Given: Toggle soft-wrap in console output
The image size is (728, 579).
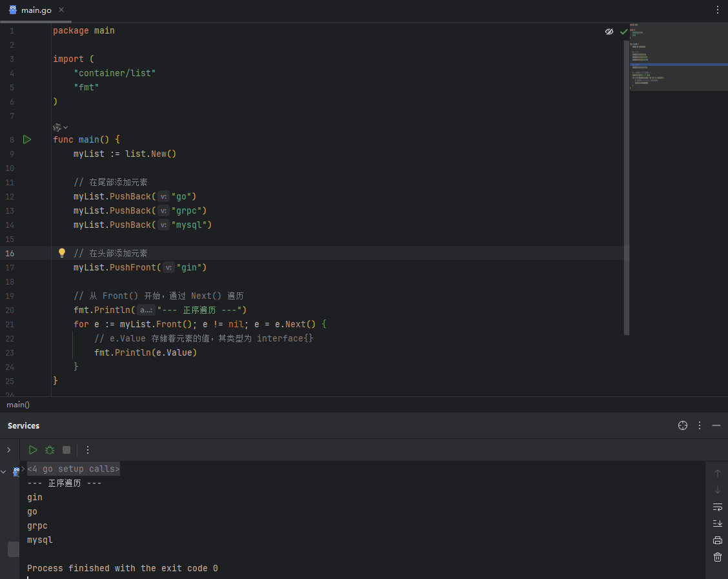Looking at the screenshot, I should (x=717, y=507).
